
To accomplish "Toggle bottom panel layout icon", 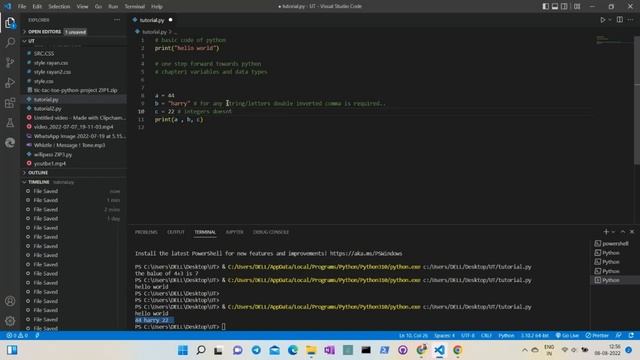I will (555, 7).
